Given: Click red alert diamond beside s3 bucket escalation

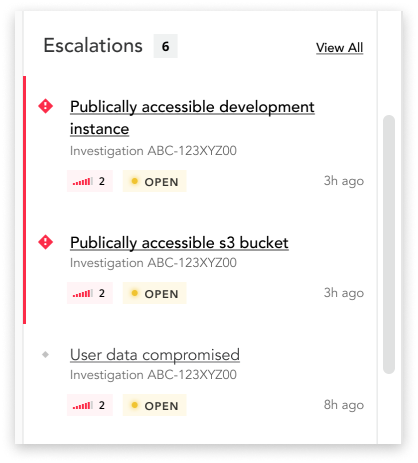Looking at the screenshot, I should point(46,242).
